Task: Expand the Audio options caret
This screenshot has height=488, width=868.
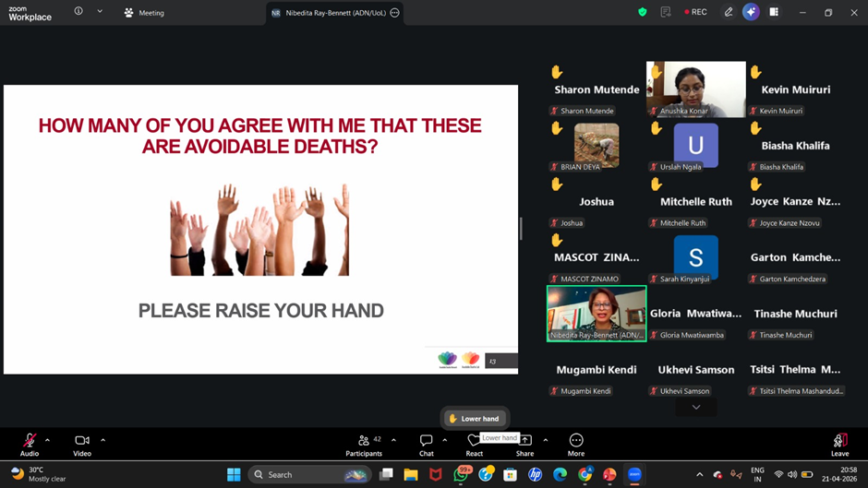Action: pos(48,440)
